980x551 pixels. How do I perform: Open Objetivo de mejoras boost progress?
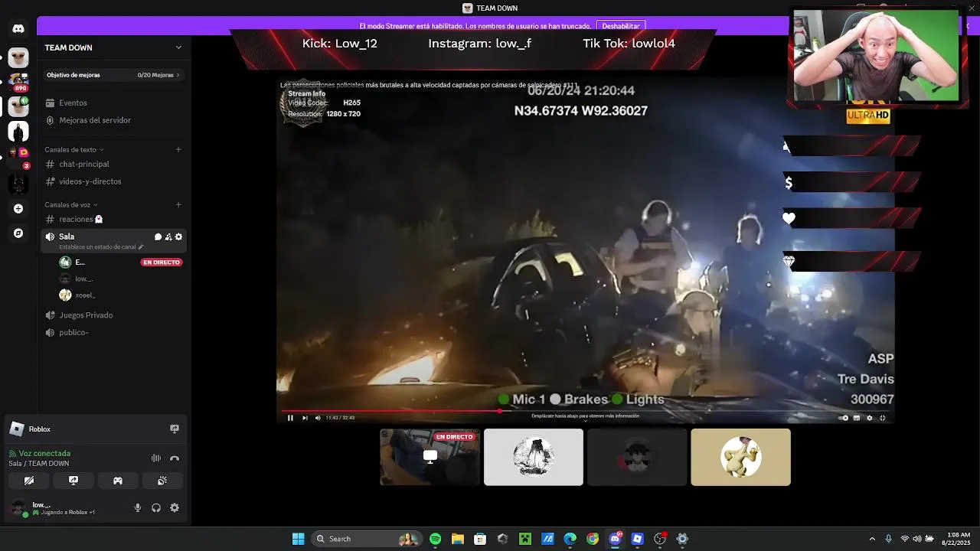click(113, 75)
